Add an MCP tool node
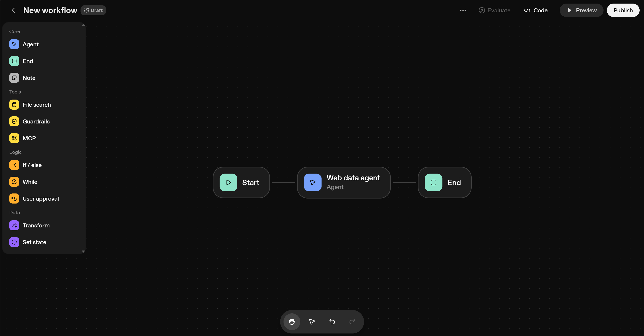 (29, 138)
